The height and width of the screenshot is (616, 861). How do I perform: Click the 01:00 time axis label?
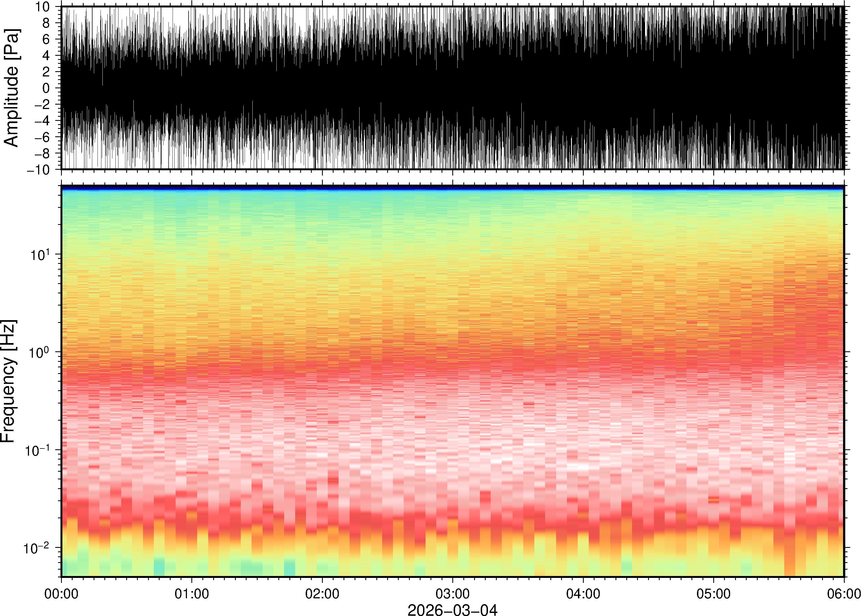coord(192,593)
